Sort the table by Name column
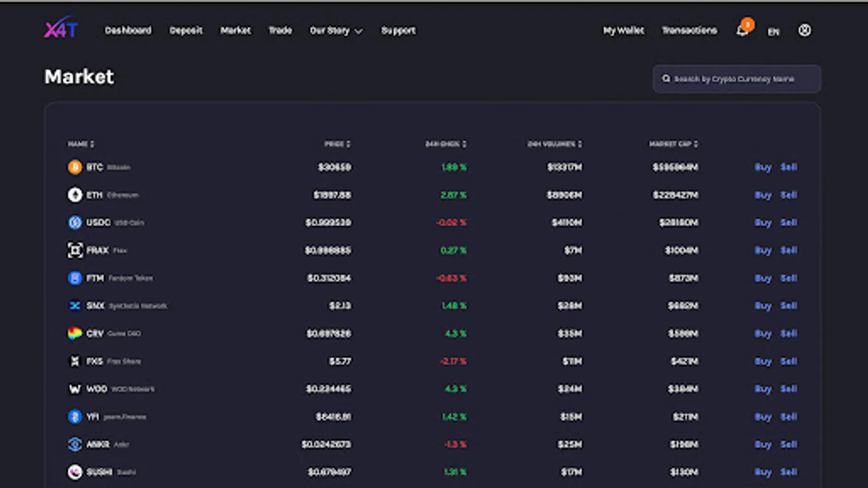 [81, 144]
